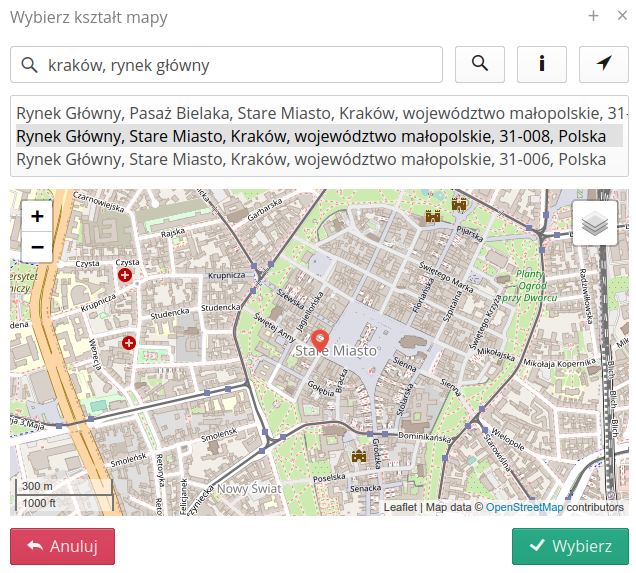
Task: Zoom out the map with minus
Action: 37,246
